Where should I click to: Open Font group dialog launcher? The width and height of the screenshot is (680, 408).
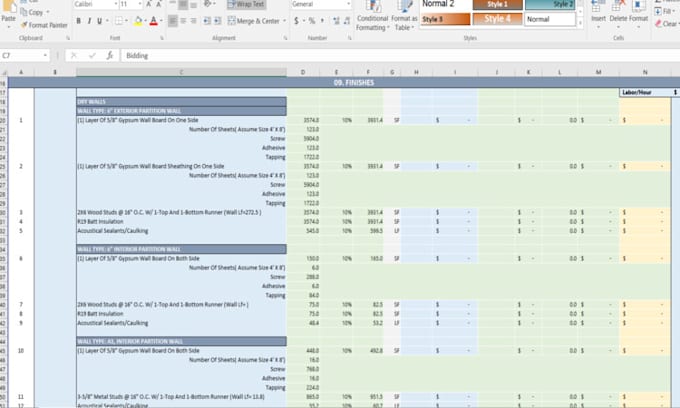162,38
